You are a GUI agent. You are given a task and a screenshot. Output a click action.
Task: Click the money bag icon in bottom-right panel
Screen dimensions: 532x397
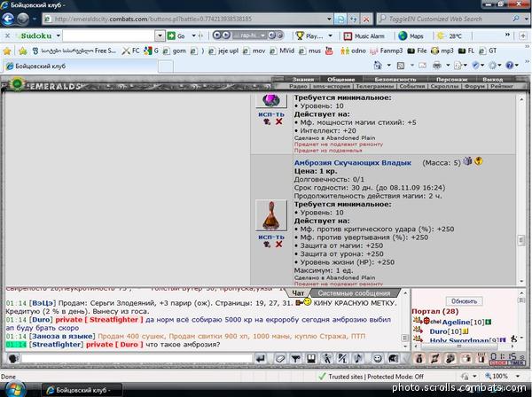coord(419,358)
